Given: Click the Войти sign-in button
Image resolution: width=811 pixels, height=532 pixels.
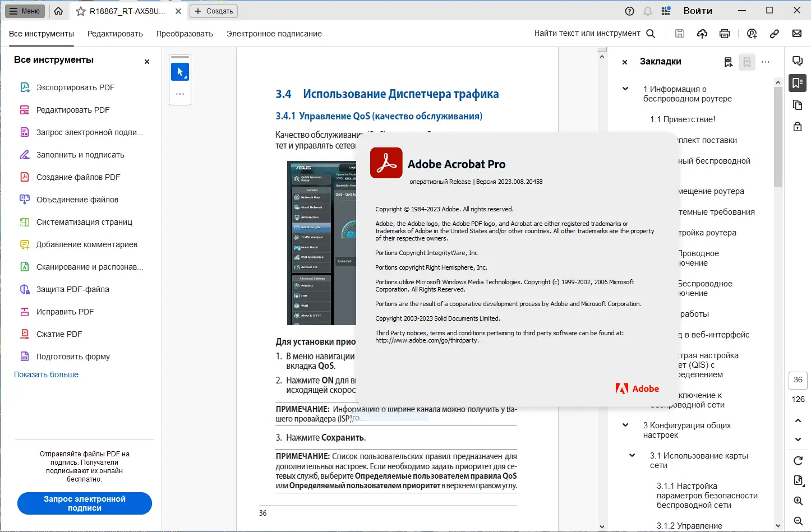Looking at the screenshot, I should tap(698, 11).
